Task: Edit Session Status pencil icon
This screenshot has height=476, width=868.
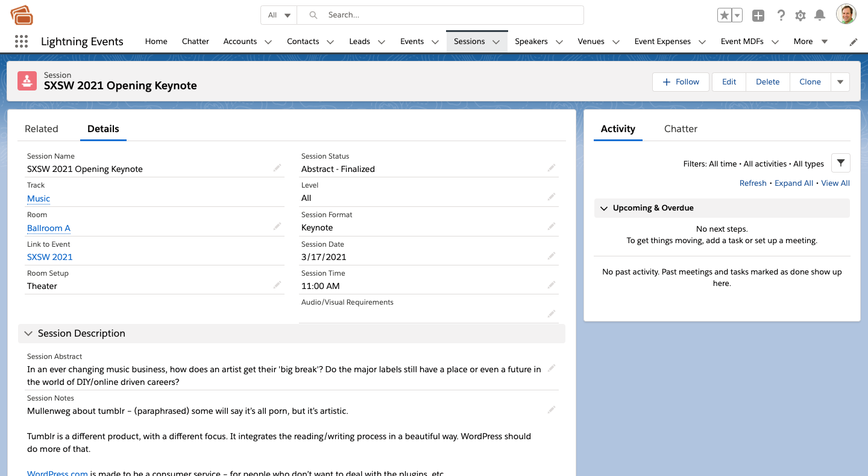Action: pos(552,168)
